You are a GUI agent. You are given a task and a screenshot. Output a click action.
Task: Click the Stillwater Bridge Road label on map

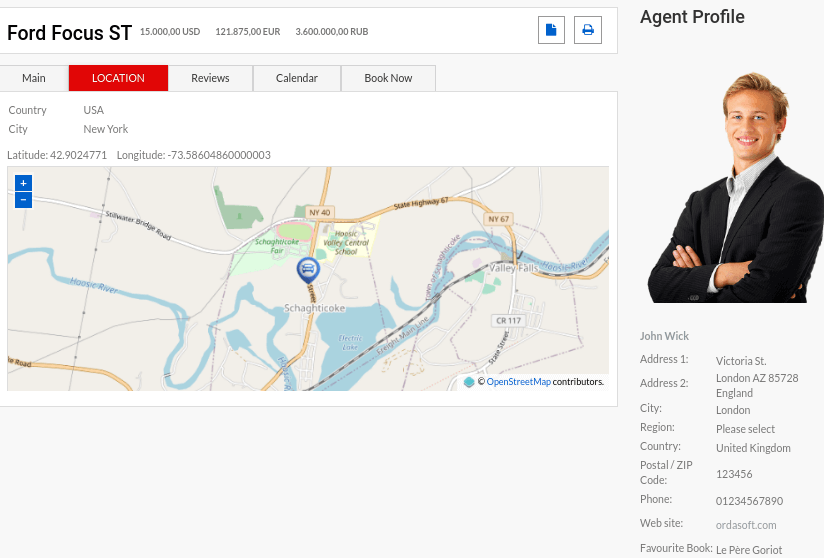pos(138,225)
